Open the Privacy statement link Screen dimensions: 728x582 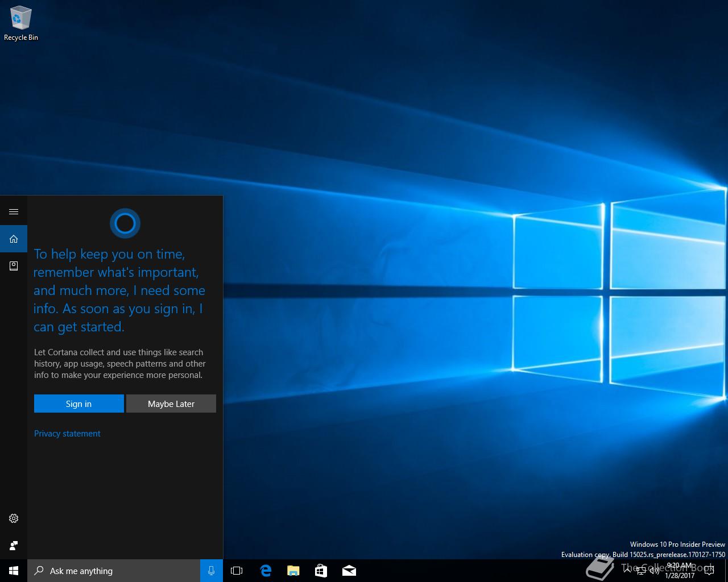(67, 434)
